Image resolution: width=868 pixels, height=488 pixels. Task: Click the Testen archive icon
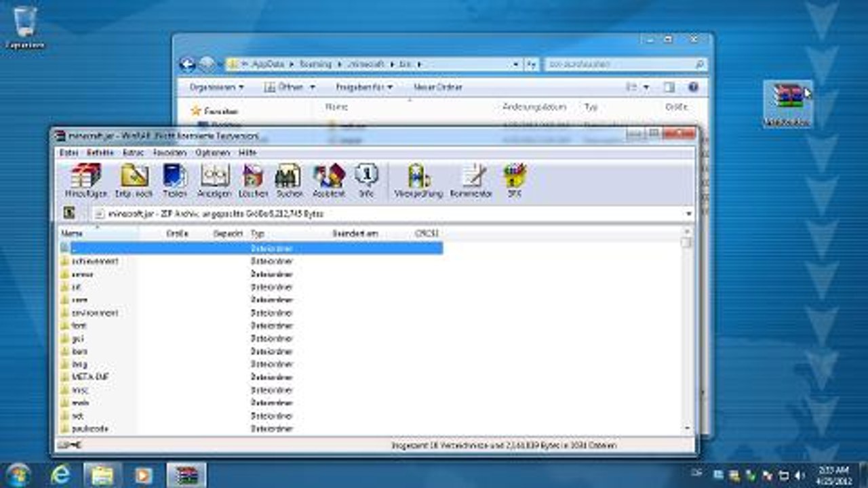(x=174, y=180)
